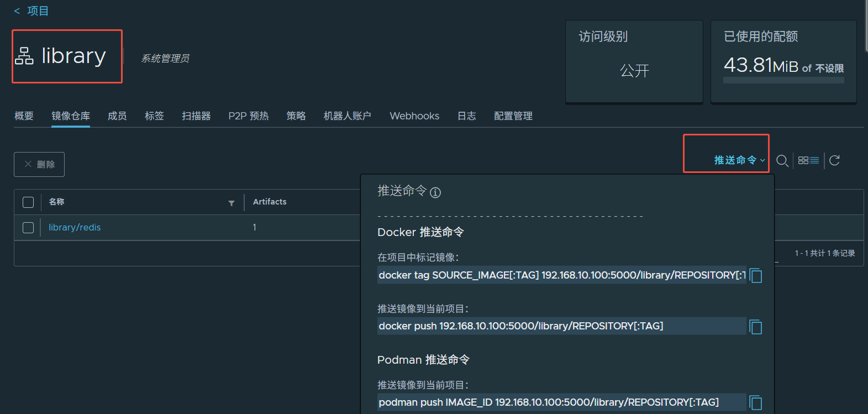Switch list view using card/list toggle icon

click(808, 160)
